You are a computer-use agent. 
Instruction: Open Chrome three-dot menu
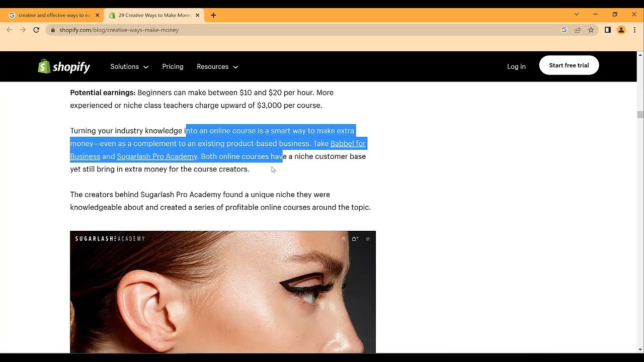(634, 30)
